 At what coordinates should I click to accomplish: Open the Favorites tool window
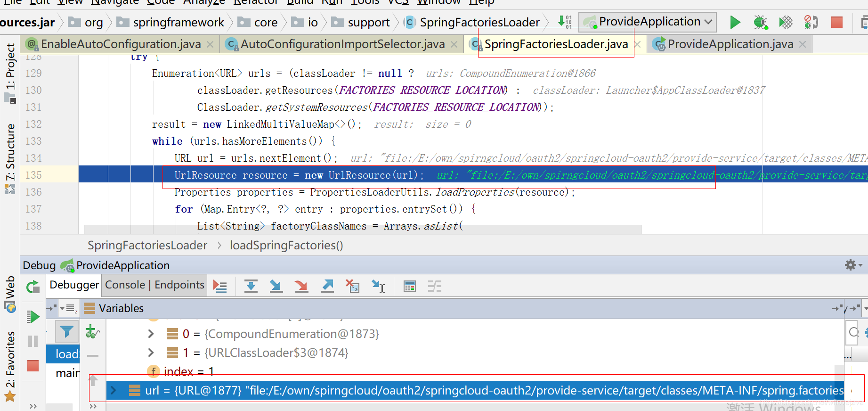10,366
